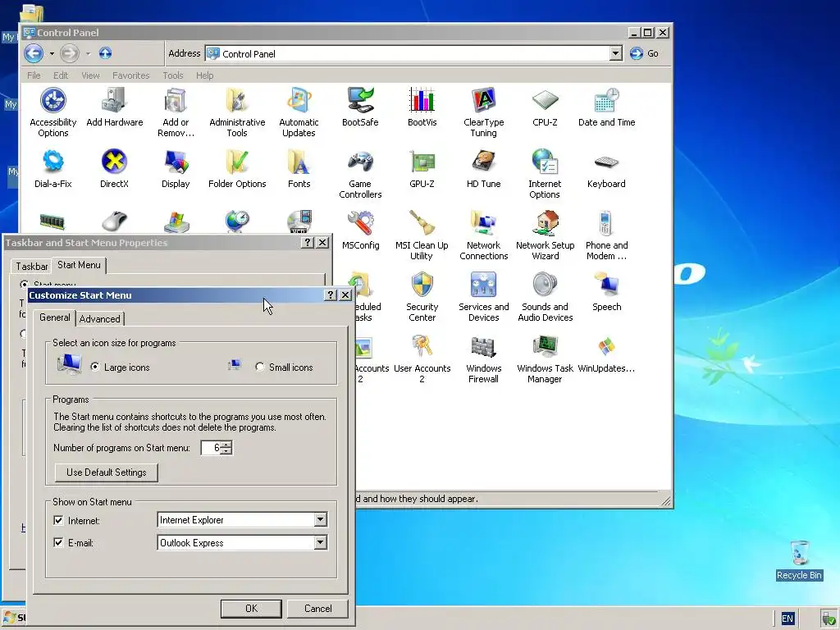Click the Up folder button
The height and width of the screenshot is (630, 840).
click(x=105, y=53)
